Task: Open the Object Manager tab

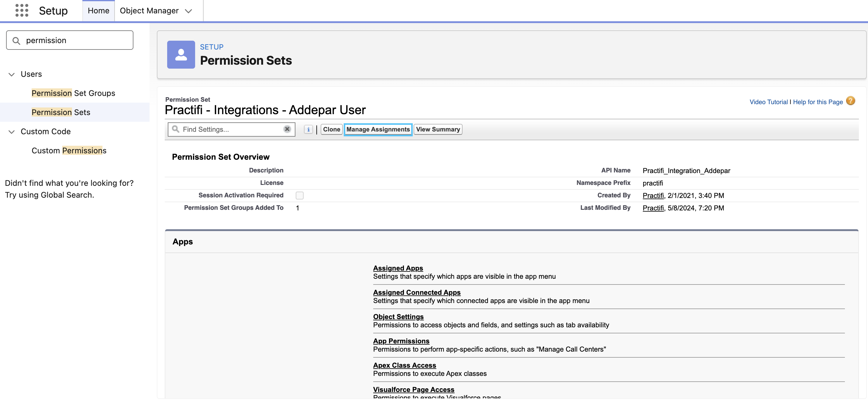Action: 149,11
